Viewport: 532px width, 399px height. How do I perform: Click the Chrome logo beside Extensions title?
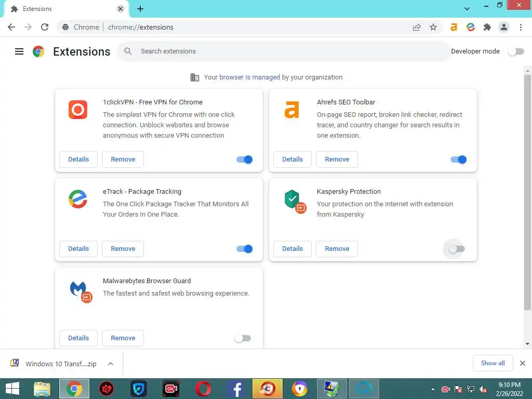38,51
